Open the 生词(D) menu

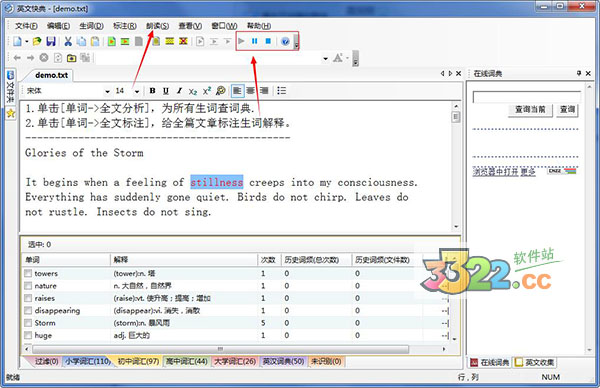coord(91,26)
